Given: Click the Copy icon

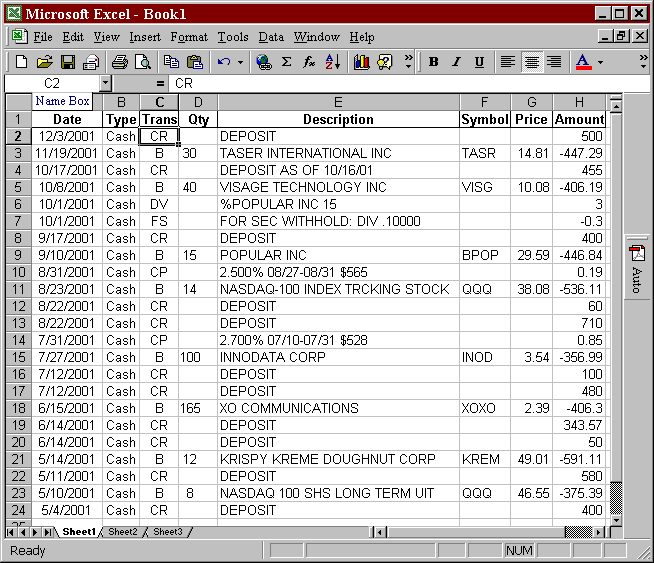Looking at the screenshot, I should coord(171,62).
